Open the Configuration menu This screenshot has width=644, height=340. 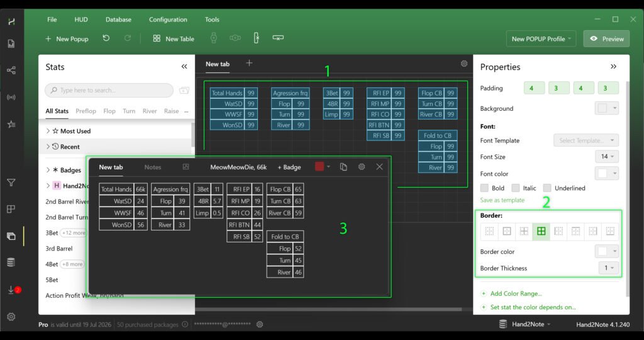pyautogui.click(x=168, y=20)
